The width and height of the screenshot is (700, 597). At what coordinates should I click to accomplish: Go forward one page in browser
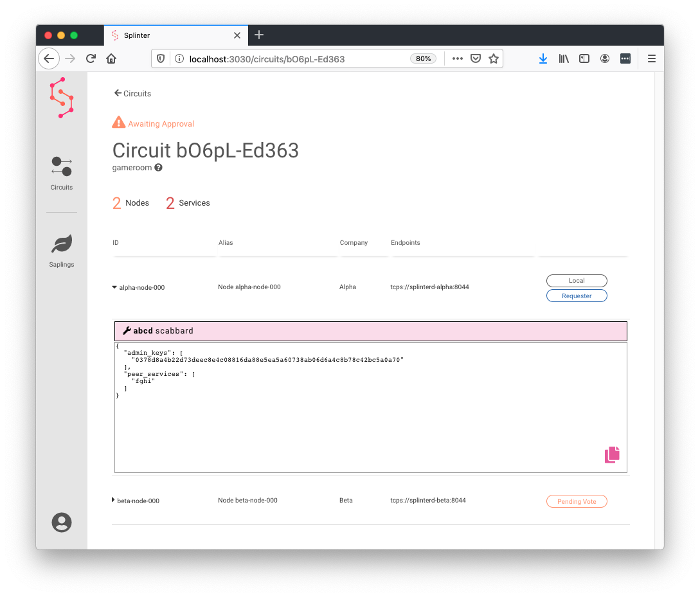[x=70, y=58]
